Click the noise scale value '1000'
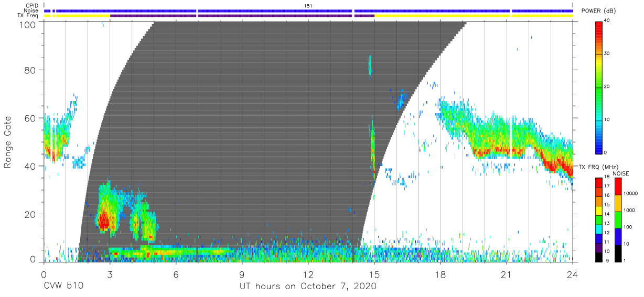 [x=629, y=210]
